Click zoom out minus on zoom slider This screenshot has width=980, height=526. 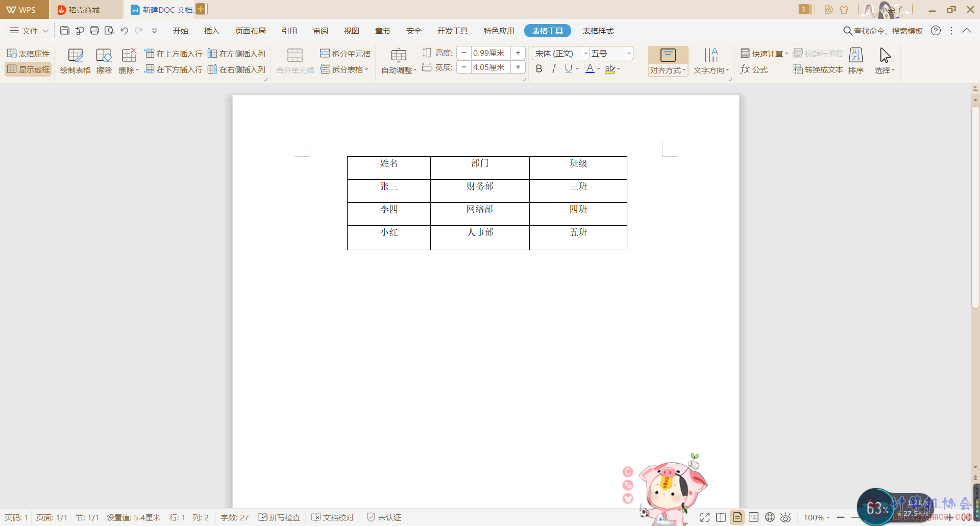[841, 517]
